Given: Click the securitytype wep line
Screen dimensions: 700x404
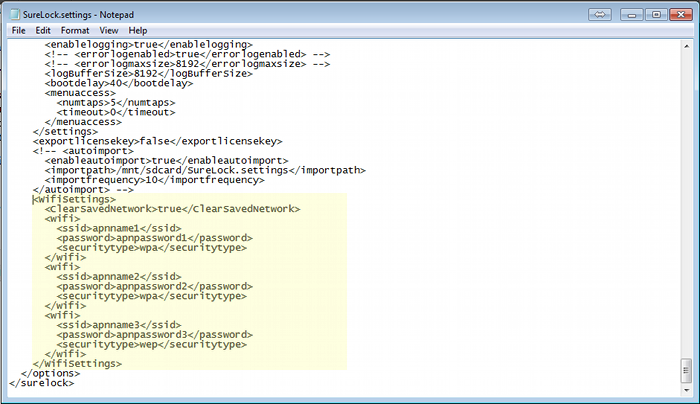Looking at the screenshot, I should pos(152,344).
